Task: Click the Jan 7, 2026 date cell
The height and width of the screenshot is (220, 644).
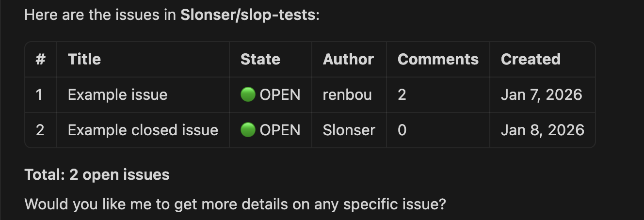Action: [x=541, y=94]
